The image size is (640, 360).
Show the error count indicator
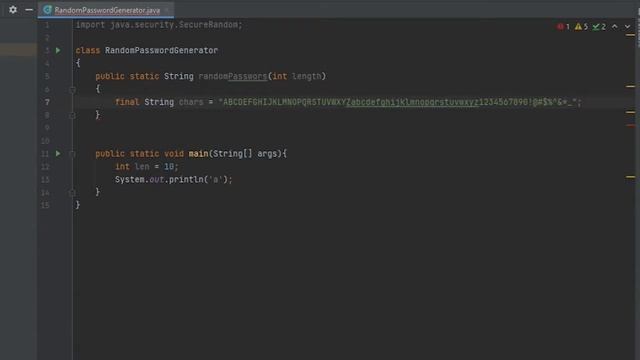point(563,27)
